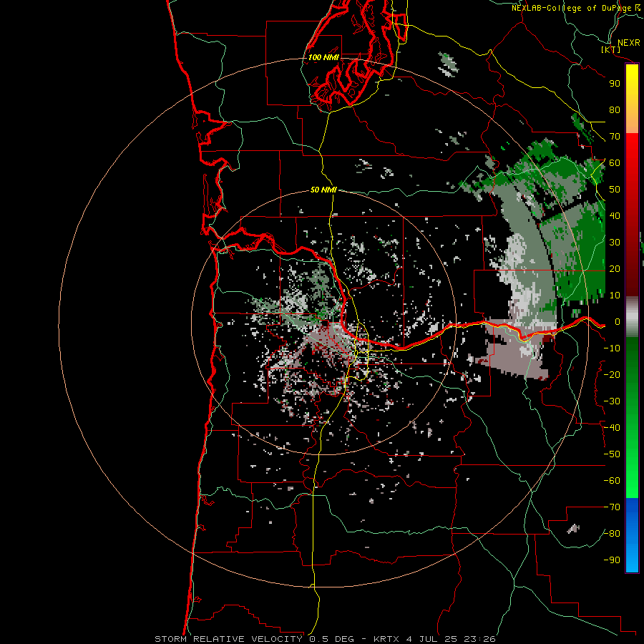The width and height of the screenshot is (644, 644).
Task: Click the "4 JUL 25" date in the footer
Action: pyautogui.click(x=432, y=639)
